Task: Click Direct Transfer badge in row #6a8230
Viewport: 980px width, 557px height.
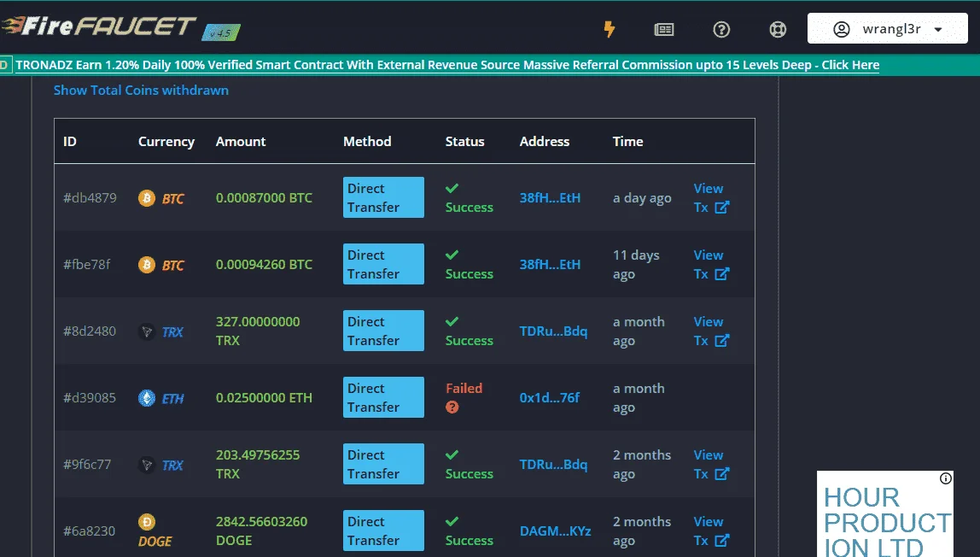Action: (383, 531)
